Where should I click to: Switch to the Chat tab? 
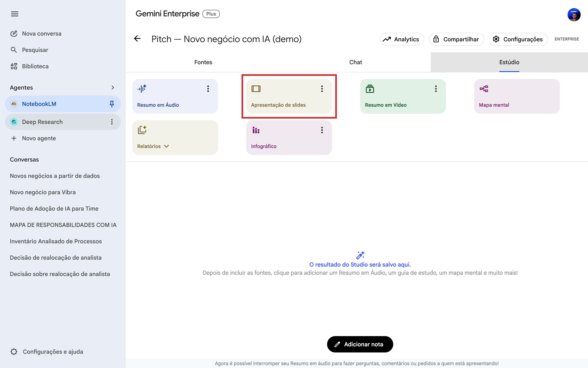click(356, 62)
